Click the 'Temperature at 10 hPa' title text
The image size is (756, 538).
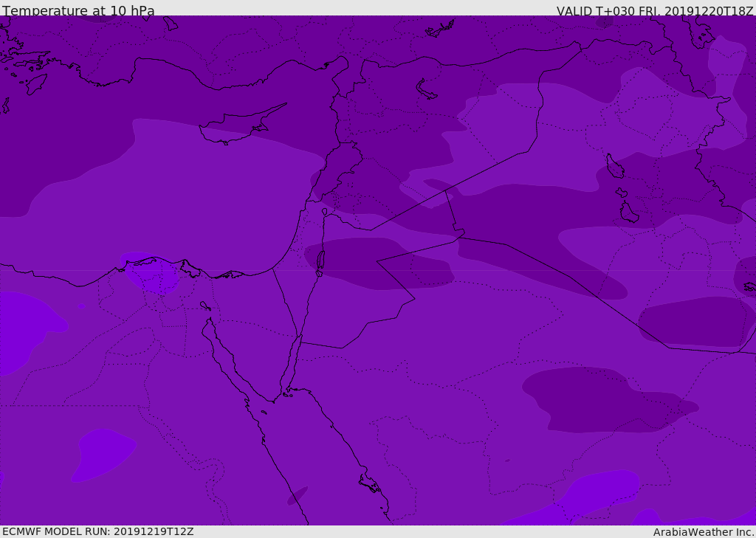(78, 10)
